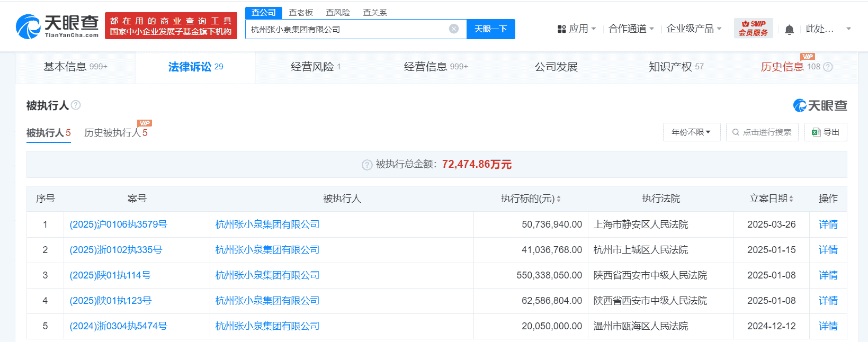This screenshot has width=868, height=342.
Task: Select the 查老板 search mode tab
Action: coord(301,13)
